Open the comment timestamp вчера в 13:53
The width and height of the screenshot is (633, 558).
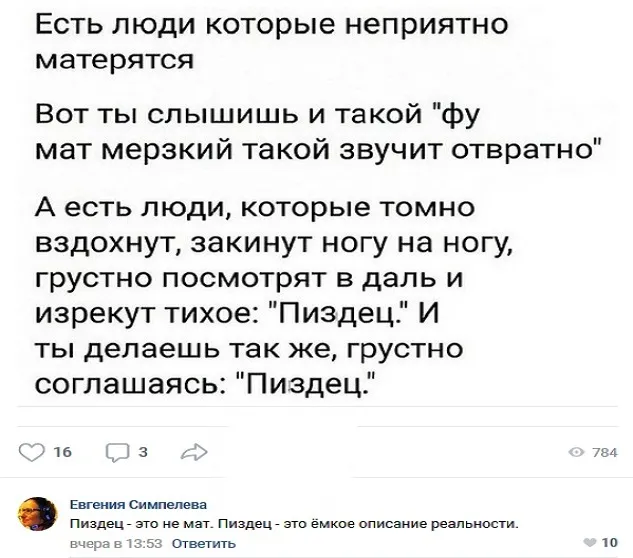pos(115,543)
